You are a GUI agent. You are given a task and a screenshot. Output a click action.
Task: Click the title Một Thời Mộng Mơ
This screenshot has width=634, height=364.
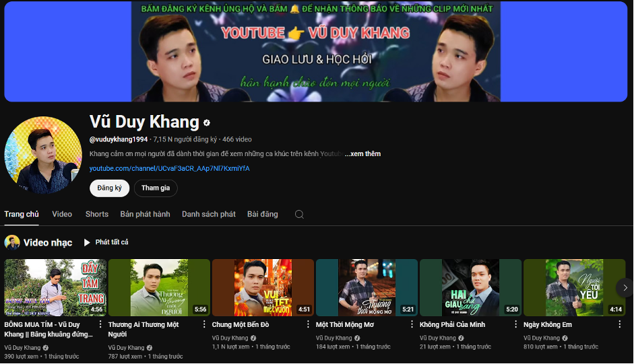pos(345,325)
